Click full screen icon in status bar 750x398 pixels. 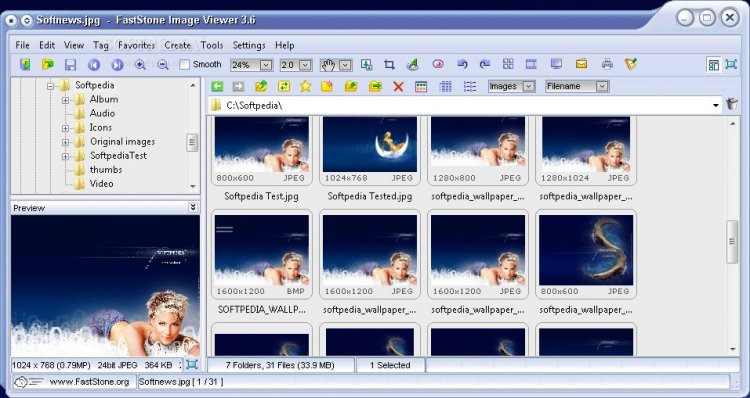tap(192, 365)
